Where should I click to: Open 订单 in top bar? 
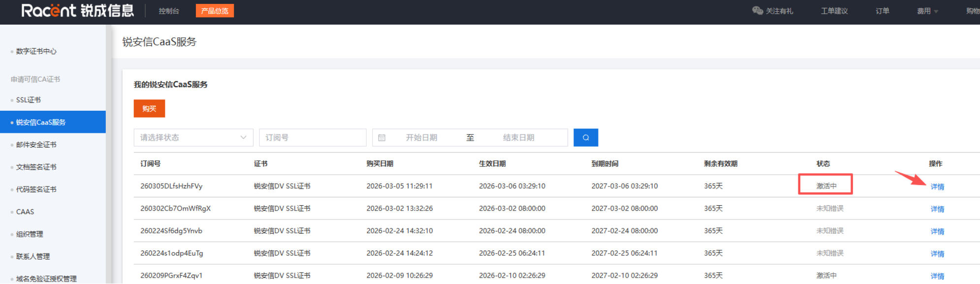pyautogui.click(x=883, y=11)
